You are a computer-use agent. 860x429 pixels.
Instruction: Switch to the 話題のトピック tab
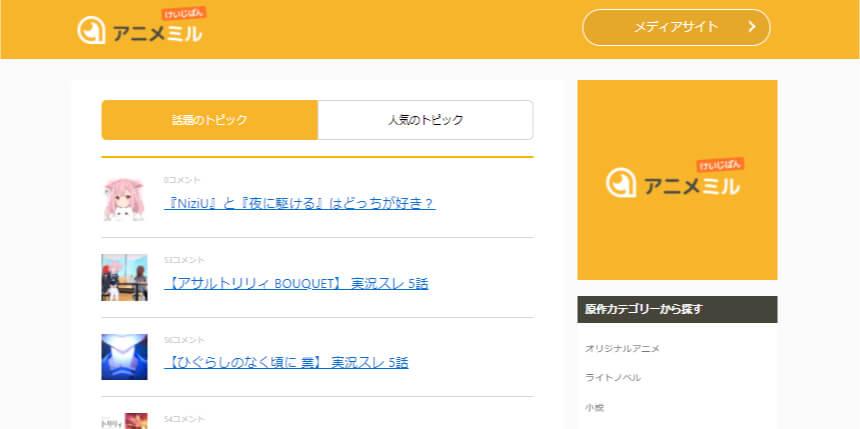[209, 120]
